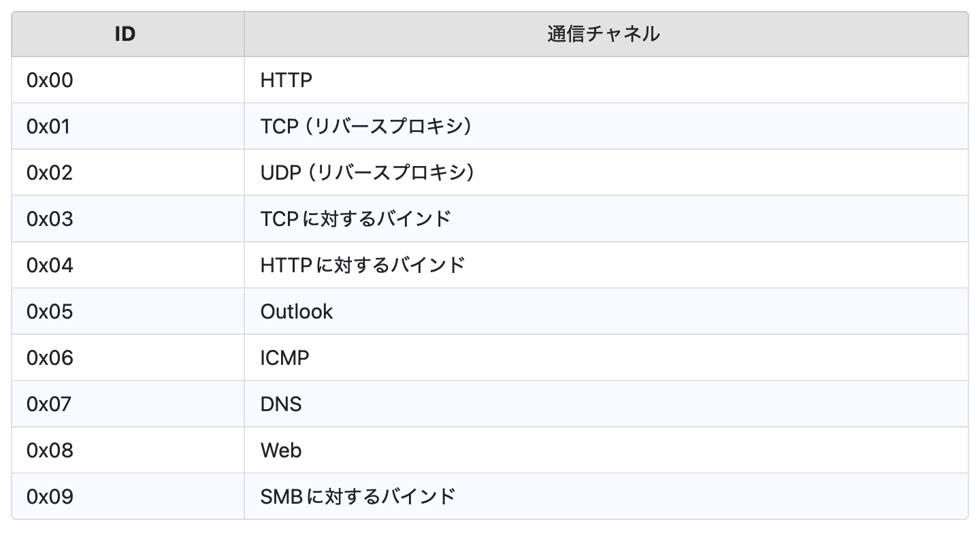This screenshot has width=980, height=535.
Task: Click the Web channel cell
Action: 281,451
